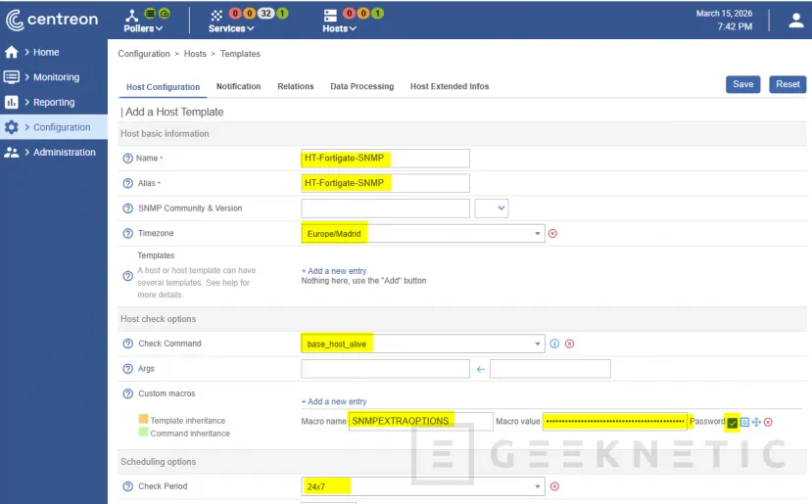Switch to the Data Processing tab
The height and width of the screenshot is (504, 812).
362,86
